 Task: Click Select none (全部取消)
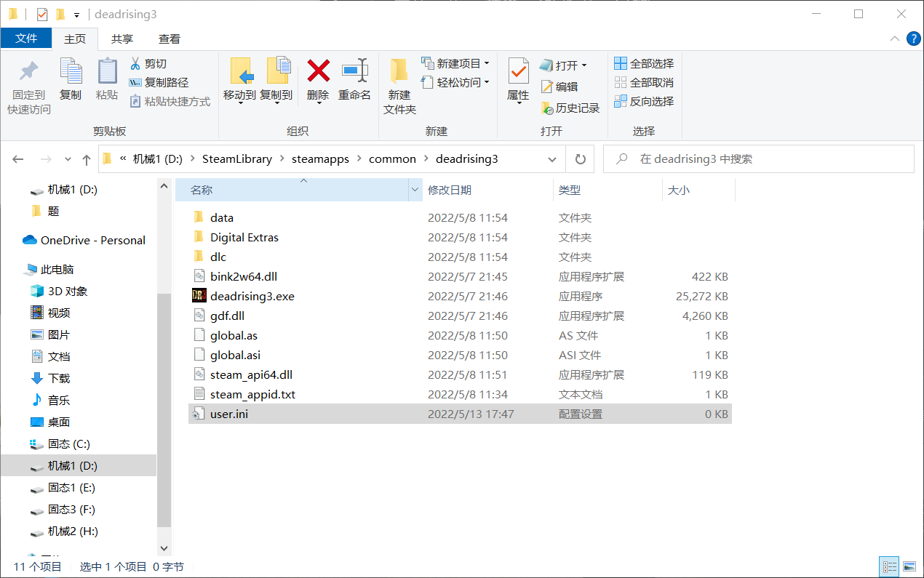point(644,83)
